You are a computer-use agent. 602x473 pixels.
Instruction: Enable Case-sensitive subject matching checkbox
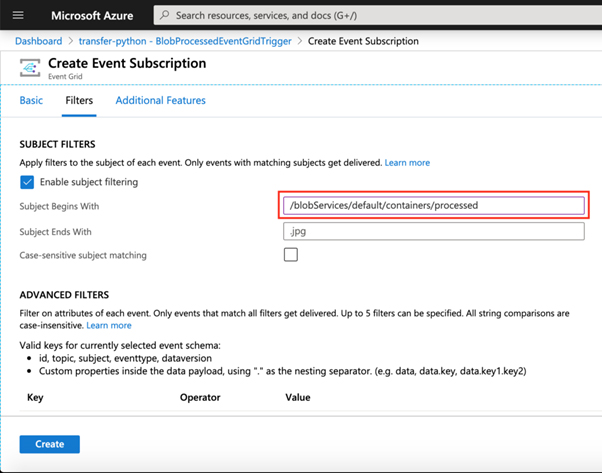(291, 255)
